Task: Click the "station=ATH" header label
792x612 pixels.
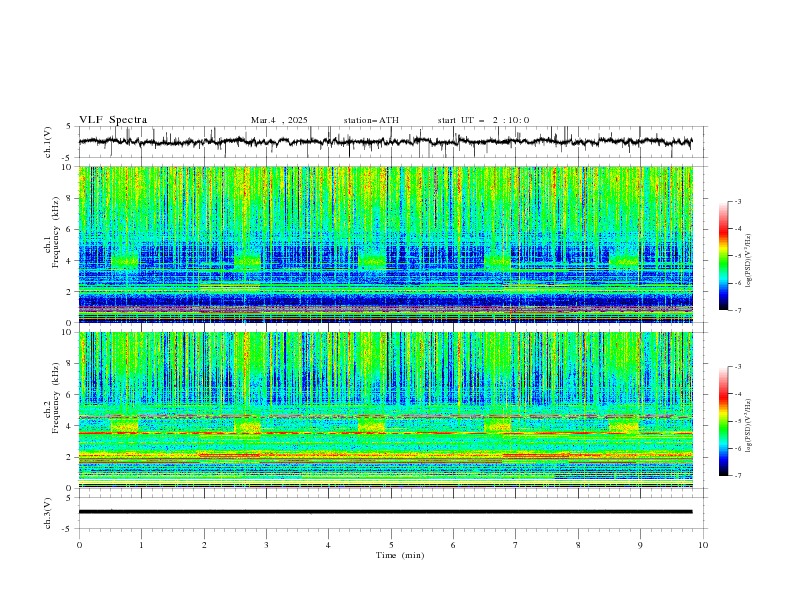Action: (371, 120)
